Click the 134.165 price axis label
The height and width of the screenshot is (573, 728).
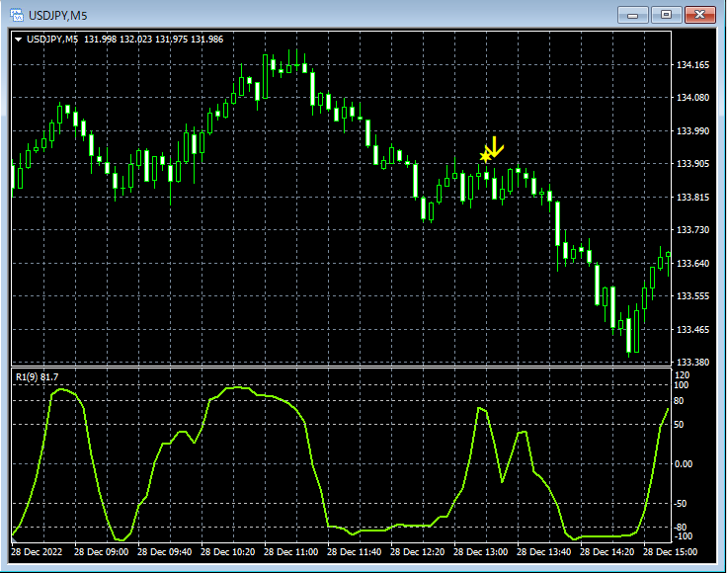[x=692, y=65]
